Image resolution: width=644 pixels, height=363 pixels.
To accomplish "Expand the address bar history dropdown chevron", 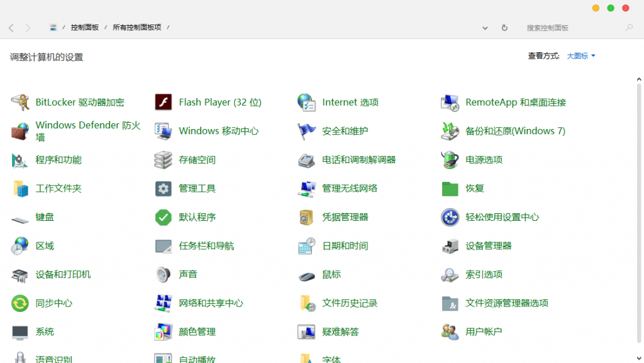I will [485, 28].
